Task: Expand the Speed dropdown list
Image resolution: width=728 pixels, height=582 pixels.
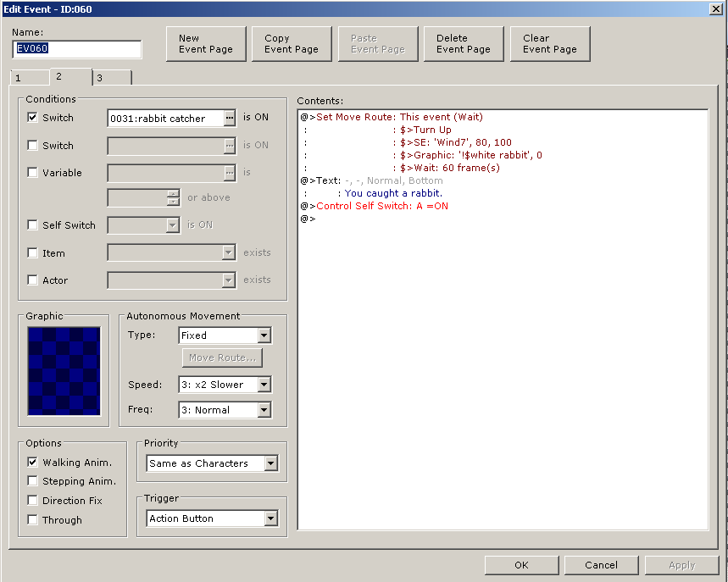Action: tap(264, 385)
